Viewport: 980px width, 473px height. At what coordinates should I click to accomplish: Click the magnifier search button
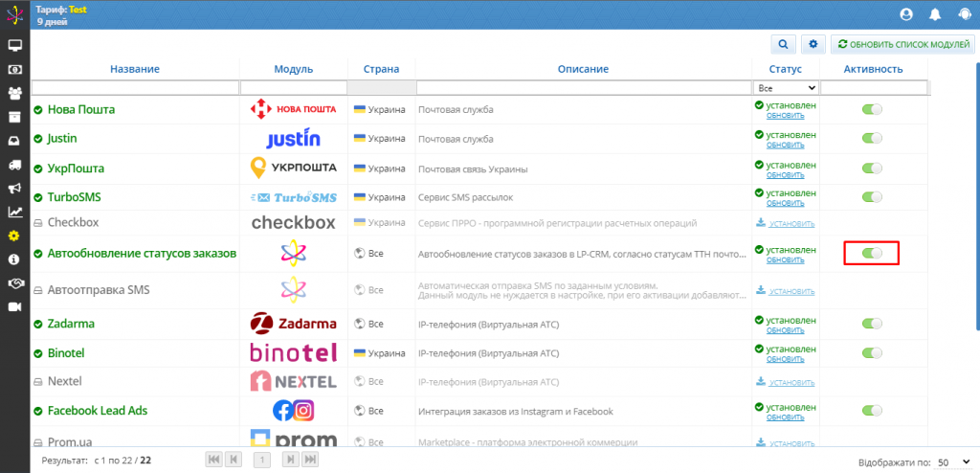click(x=783, y=44)
